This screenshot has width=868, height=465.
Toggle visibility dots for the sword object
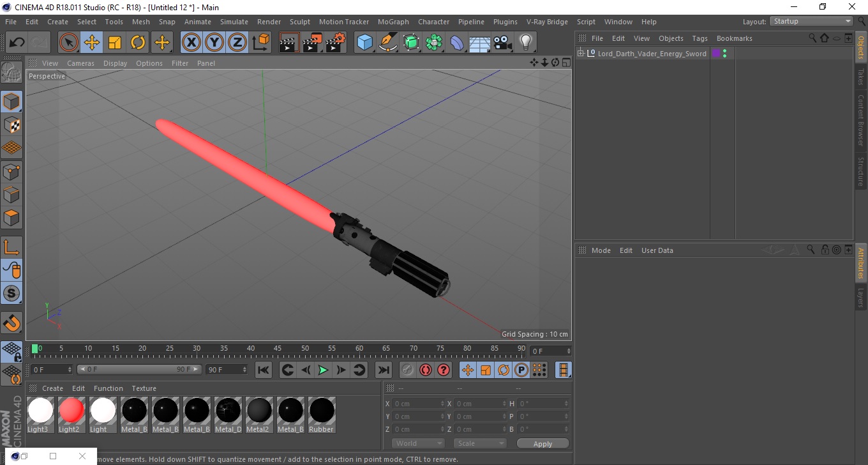click(x=725, y=54)
